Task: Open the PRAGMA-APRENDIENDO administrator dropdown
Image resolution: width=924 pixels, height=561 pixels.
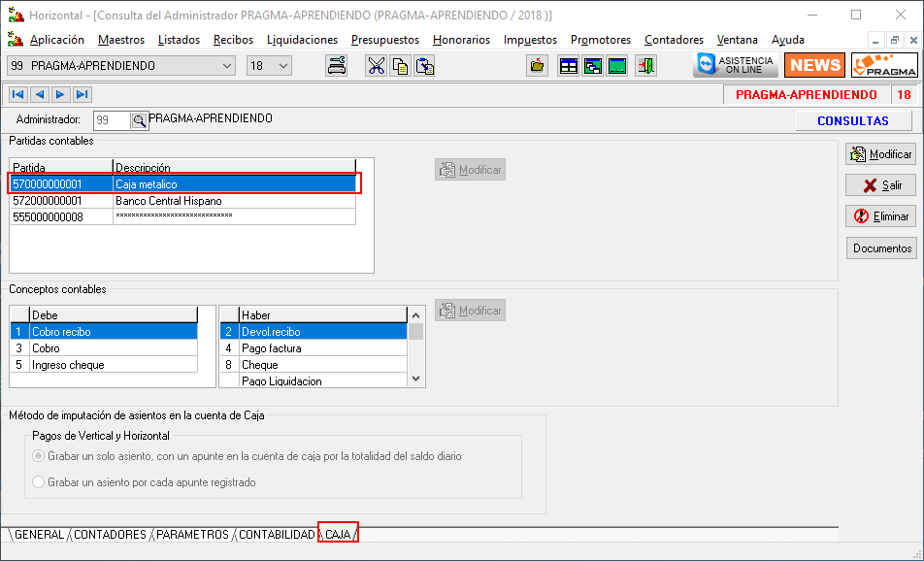Action: (x=120, y=65)
